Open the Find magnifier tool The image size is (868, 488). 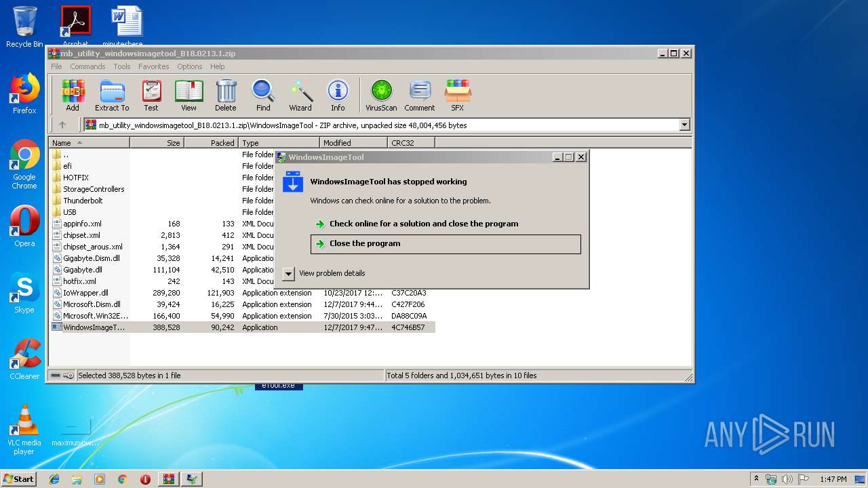[x=263, y=96]
